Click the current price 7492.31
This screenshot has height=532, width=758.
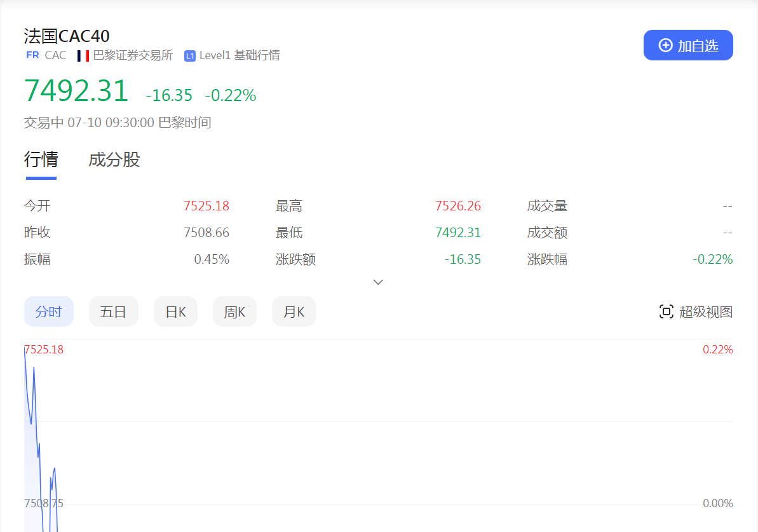click(76, 91)
